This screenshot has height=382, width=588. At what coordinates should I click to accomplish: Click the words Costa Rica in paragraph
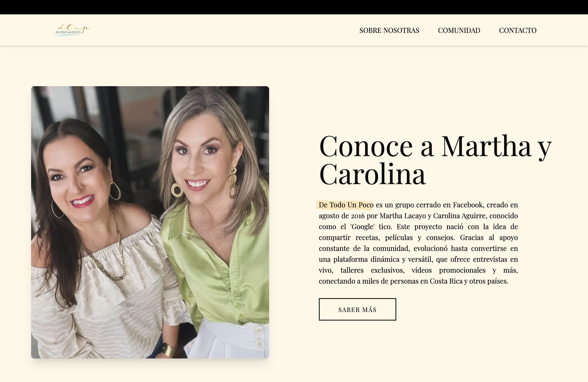click(446, 281)
